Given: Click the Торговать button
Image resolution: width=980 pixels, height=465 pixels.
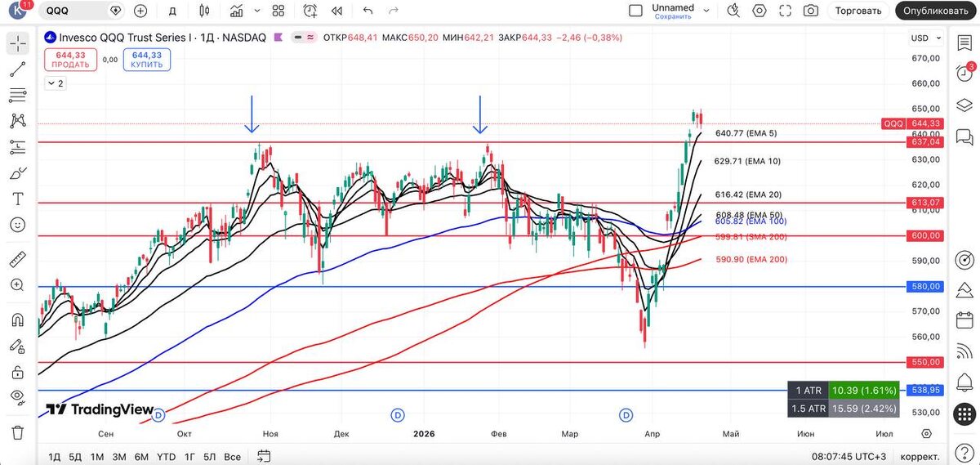Looking at the screenshot, I should point(858,11).
